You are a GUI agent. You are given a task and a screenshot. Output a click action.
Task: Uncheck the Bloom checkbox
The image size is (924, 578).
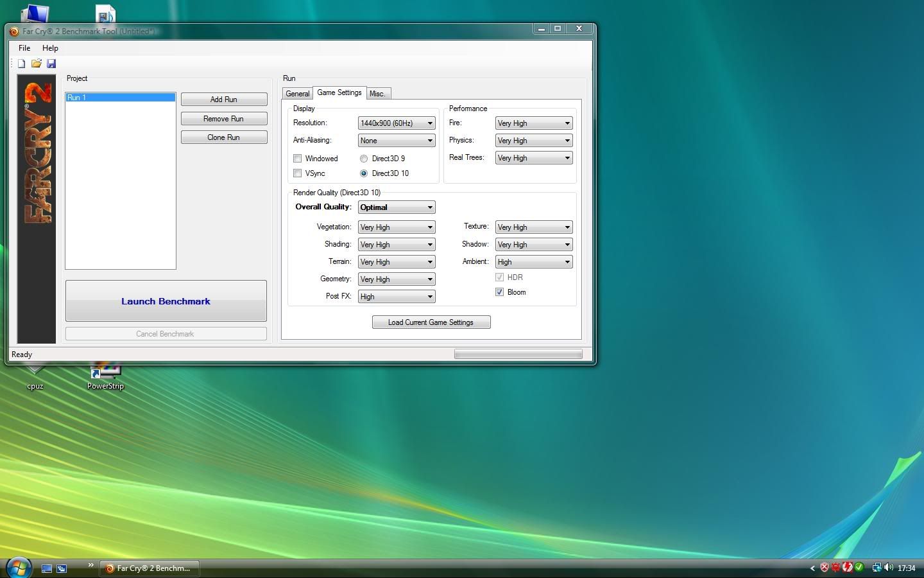[499, 292]
